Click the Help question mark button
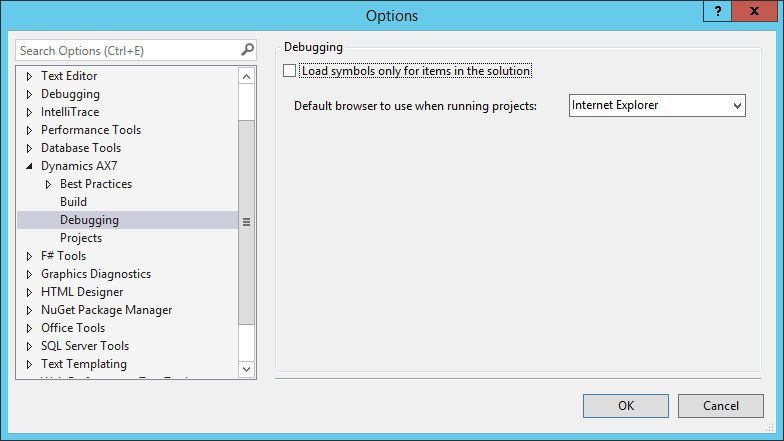This screenshot has width=784, height=441. 717,10
